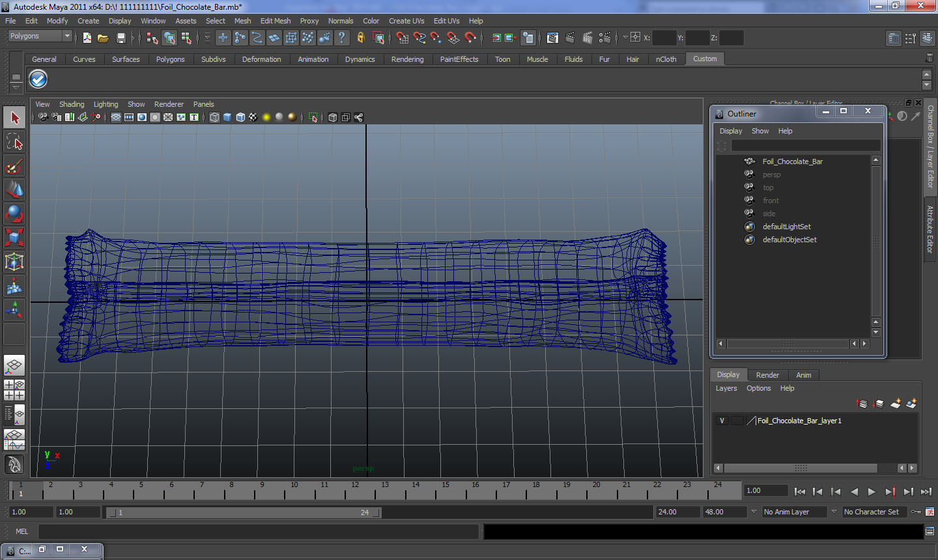Image resolution: width=938 pixels, height=560 pixels.
Task: Save the scene with floppy icon
Action: pos(121,38)
